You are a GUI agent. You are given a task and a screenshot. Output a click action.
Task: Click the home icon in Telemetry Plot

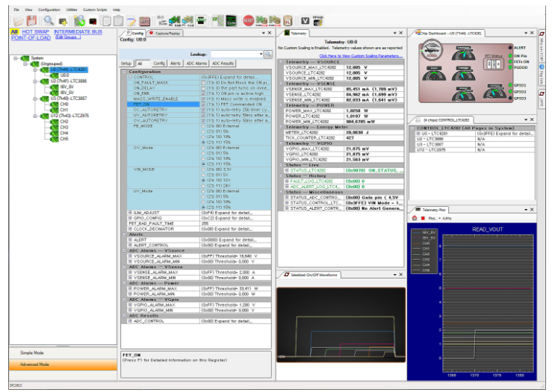click(415, 218)
